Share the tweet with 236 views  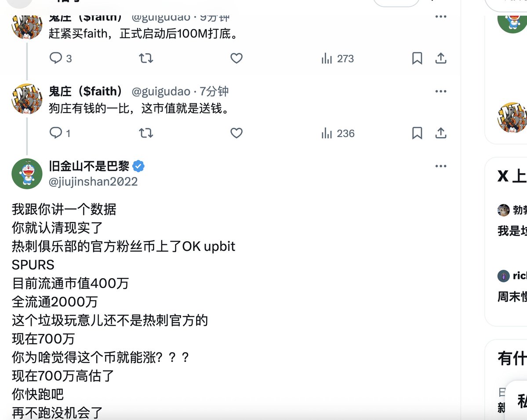pos(440,133)
